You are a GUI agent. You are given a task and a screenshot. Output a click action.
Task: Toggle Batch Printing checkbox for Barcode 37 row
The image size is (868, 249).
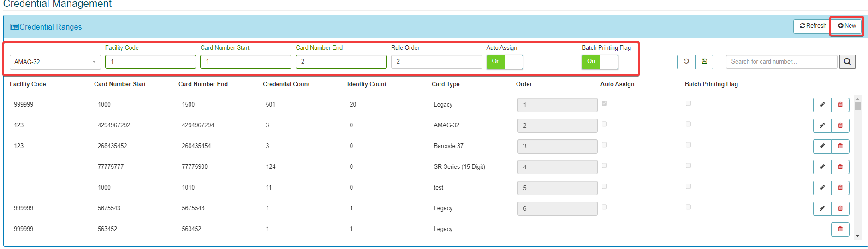(688, 145)
